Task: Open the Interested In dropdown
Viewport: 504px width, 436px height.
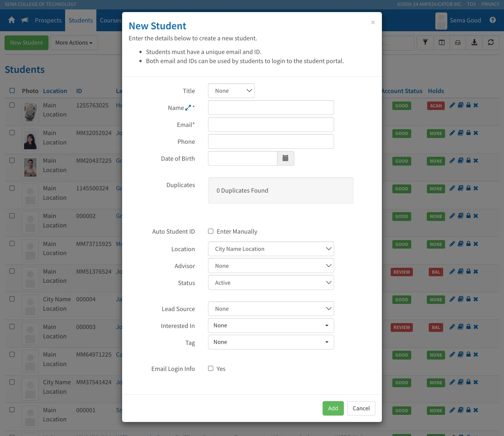Action: pos(271,325)
